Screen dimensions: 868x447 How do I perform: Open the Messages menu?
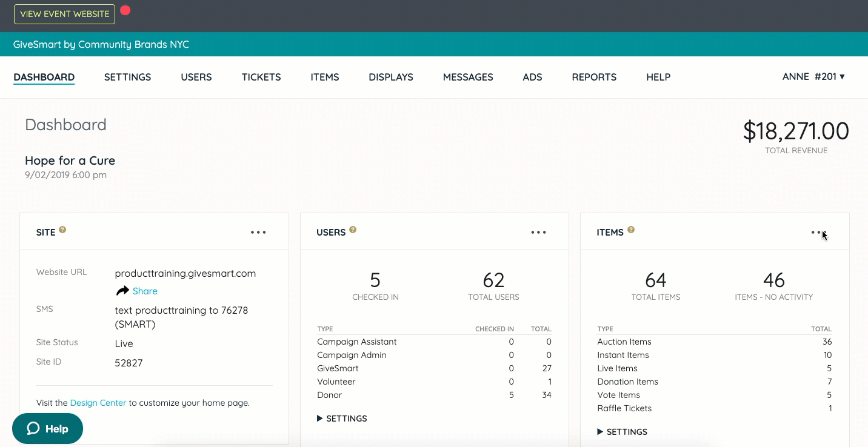coord(468,78)
